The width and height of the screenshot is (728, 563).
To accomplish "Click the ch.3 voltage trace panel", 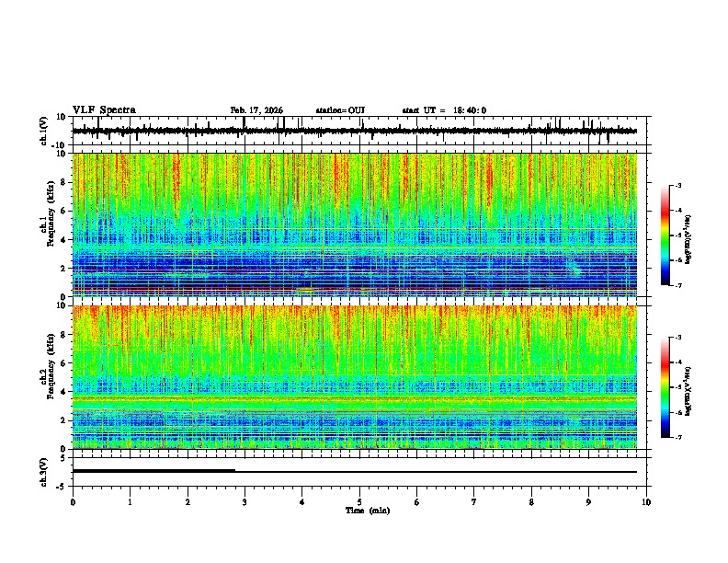I will [x=361, y=472].
